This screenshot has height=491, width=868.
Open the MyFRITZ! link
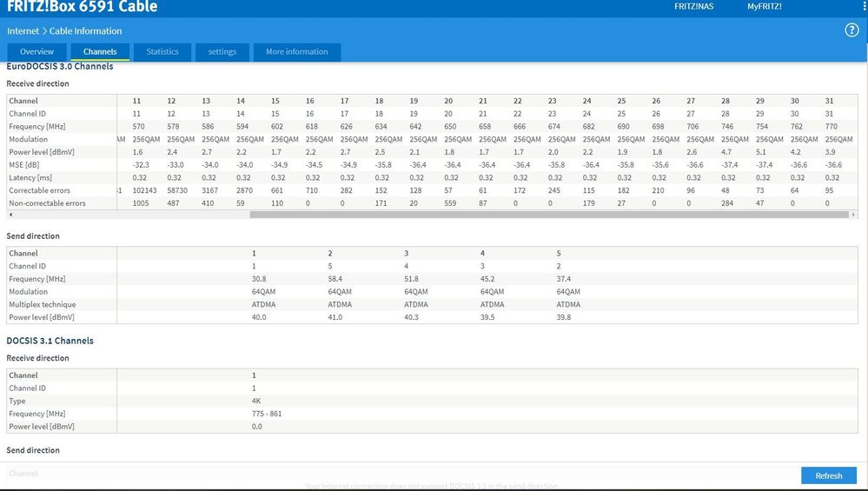[x=765, y=7]
